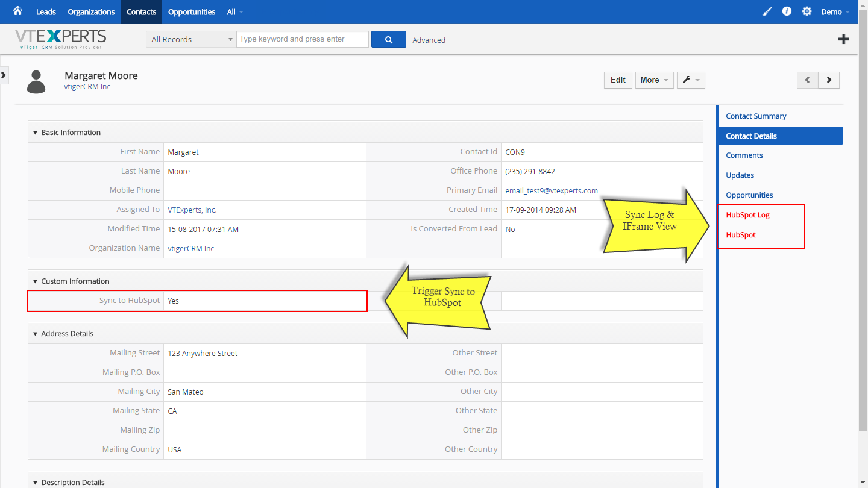This screenshot has height=488, width=868.
Task: Click the Mailing State value CA
Action: point(172,411)
